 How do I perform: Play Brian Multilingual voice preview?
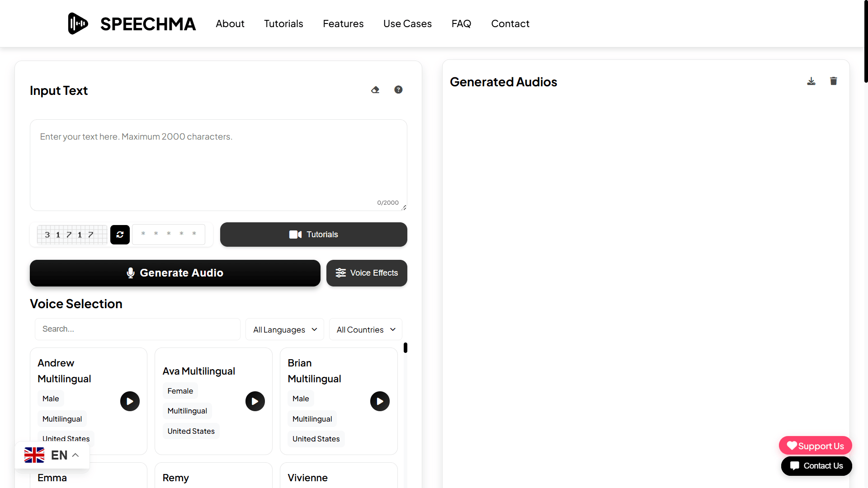(x=380, y=401)
